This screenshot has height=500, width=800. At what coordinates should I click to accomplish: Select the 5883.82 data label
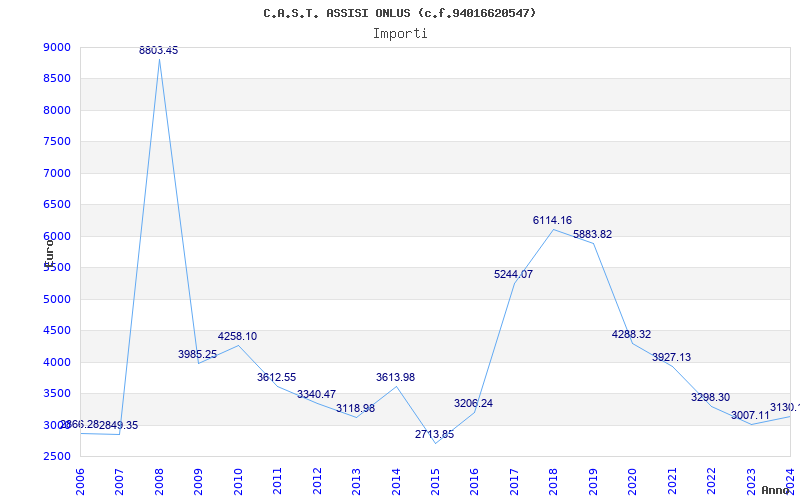tap(592, 234)
